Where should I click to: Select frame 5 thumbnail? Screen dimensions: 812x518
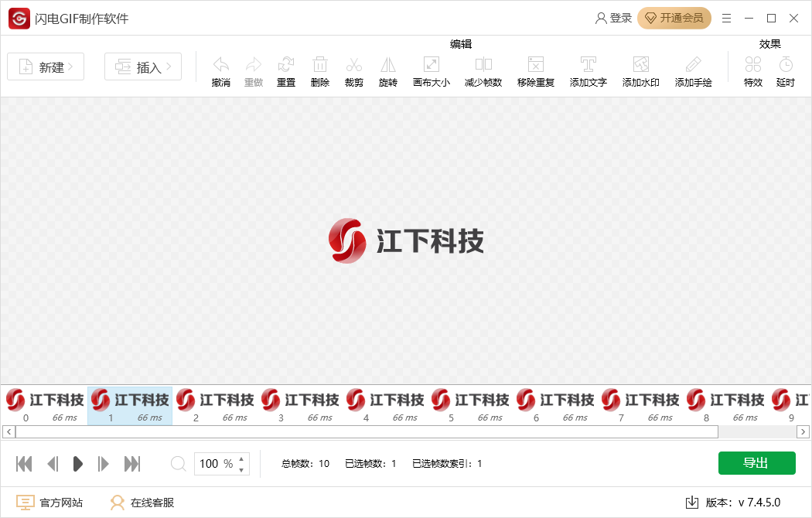pos(470,406)
